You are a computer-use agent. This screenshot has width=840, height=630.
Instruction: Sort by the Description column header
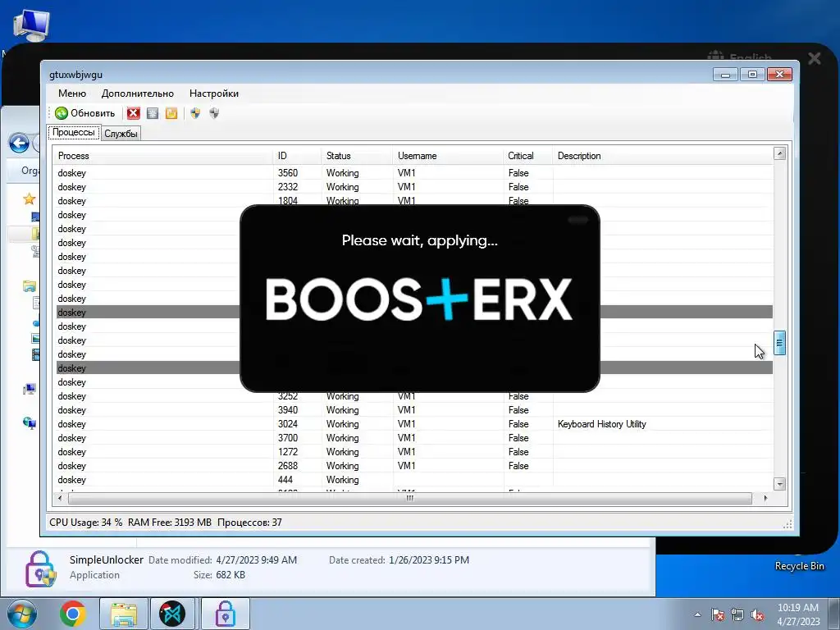(663, 156)
